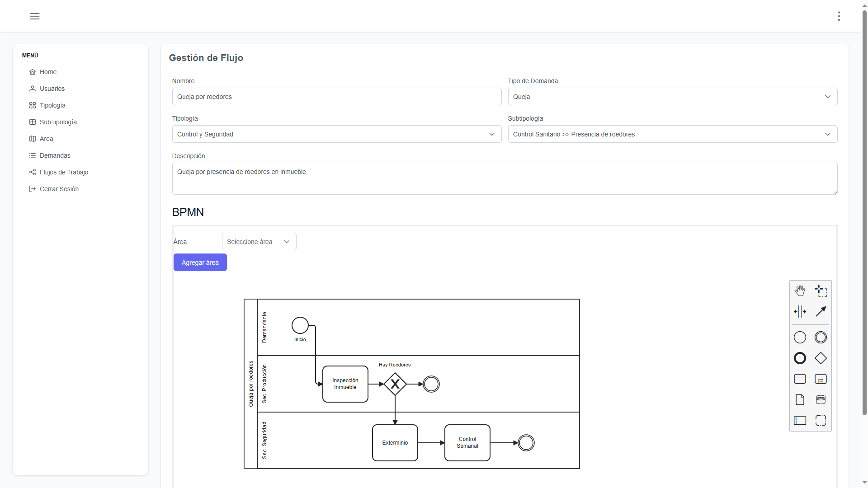The width and height of the screenshot is (868, 488).
Task: Create an end event from palette
Action: (x=800, y=358)
